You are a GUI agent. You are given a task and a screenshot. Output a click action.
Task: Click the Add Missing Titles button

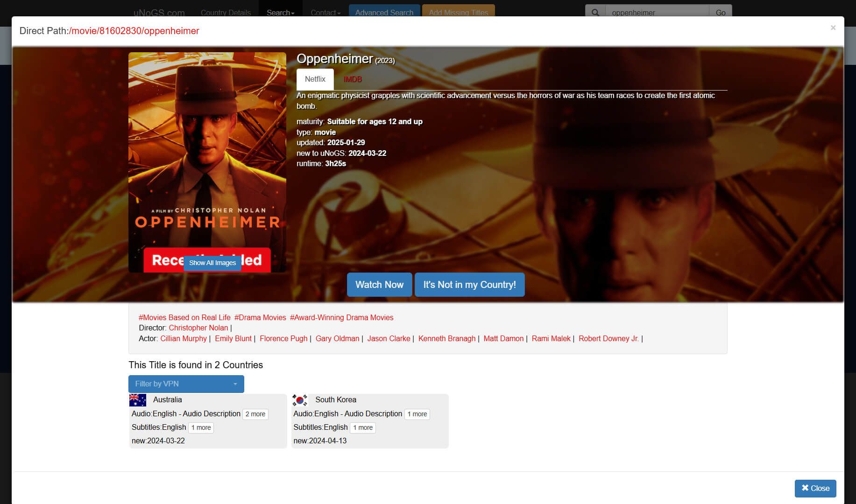point(459,13)
